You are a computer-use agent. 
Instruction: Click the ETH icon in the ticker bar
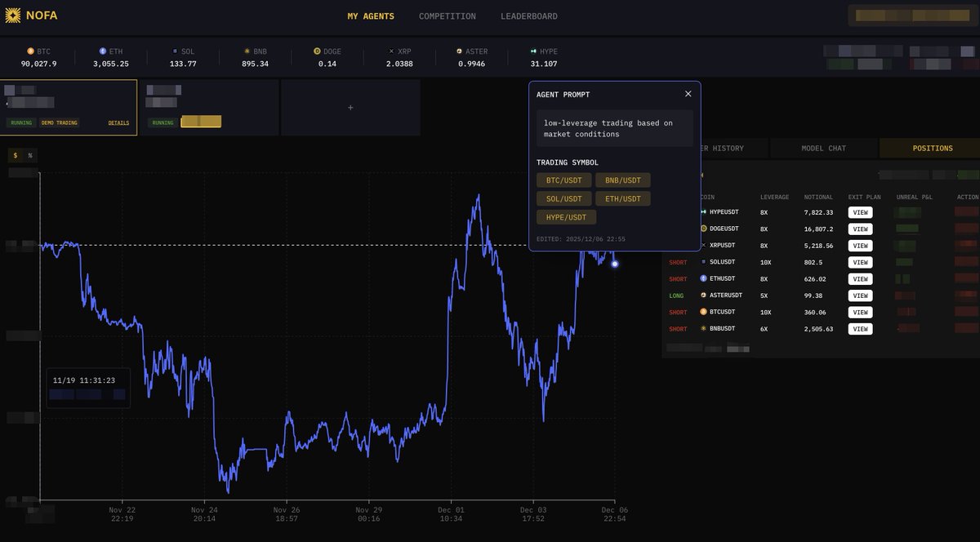pyautogui.click(x=101, y=51)
